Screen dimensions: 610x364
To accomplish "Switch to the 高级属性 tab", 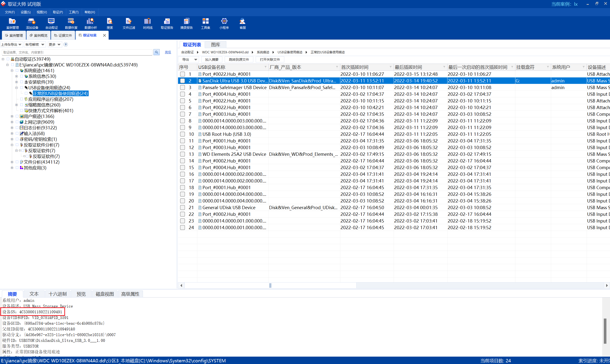I will tap(130, 294).
